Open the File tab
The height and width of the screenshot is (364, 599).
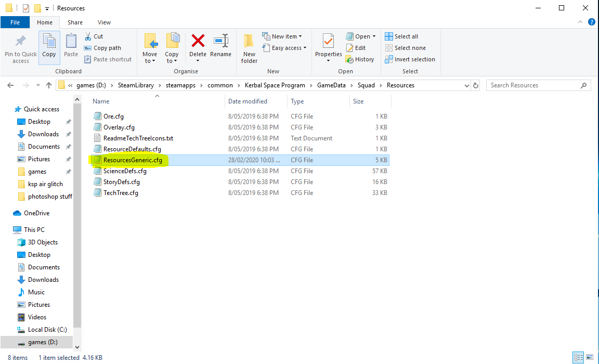[15, 22]
